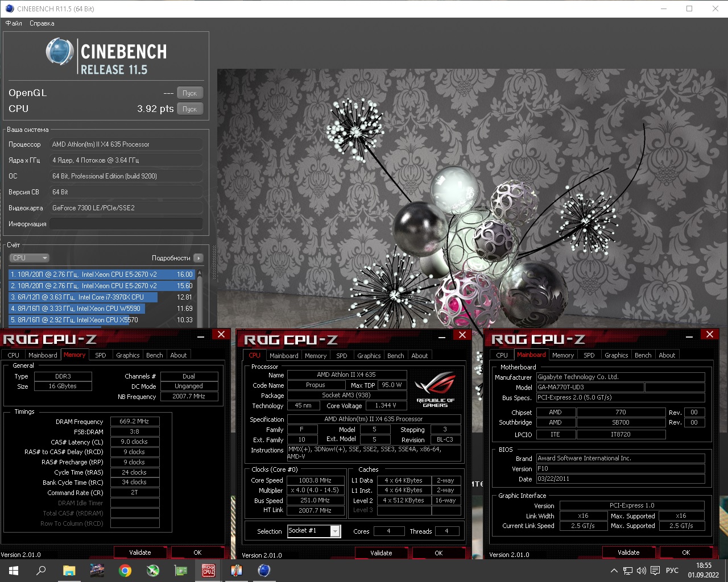The width and height of the screenshot is (728, 582).
Task: Click the ROG Republic of Gamers logo
Action: pos(436,389)
